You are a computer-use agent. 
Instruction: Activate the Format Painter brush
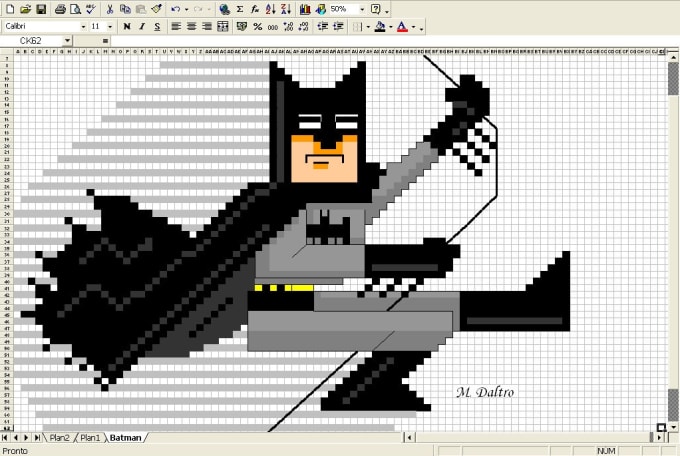tap(156, 9)
